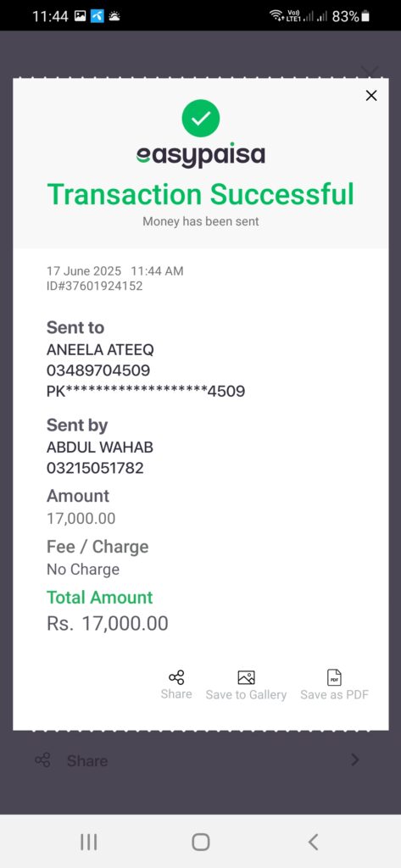Tap the dimmed Share icon below the receipt
The width and height of the screenshot is (401, 868).
pos(42,759)
